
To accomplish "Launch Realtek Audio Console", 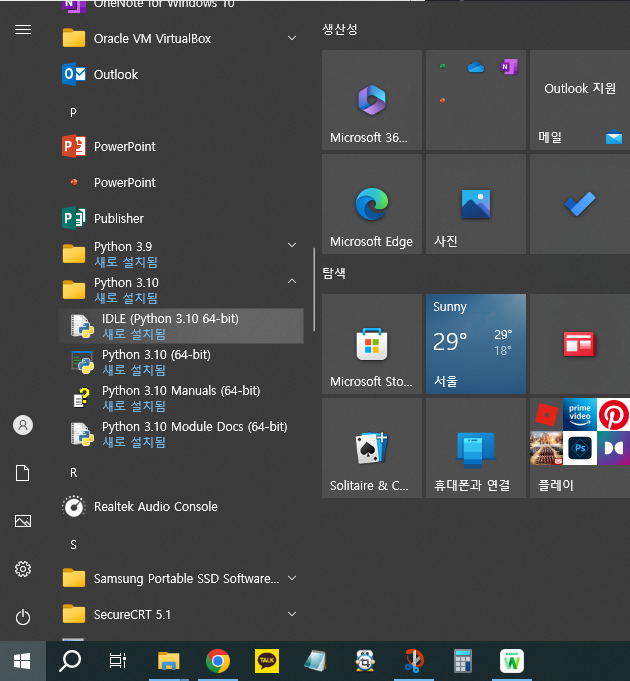I will click(x=181, y=506).
